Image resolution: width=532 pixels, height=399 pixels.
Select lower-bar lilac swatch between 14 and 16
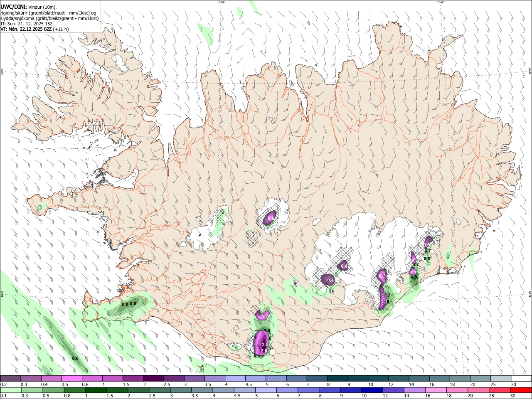coord(414,390)
